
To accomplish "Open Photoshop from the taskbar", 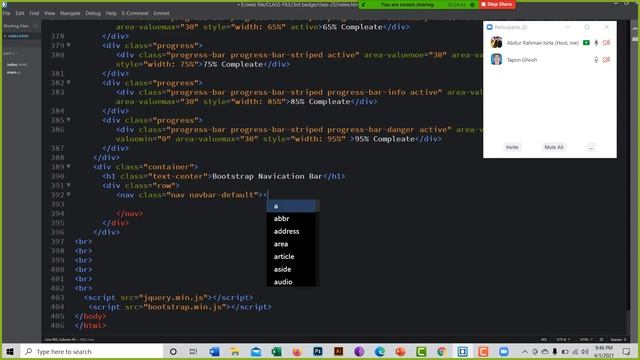I will click(x=318, y=351).
